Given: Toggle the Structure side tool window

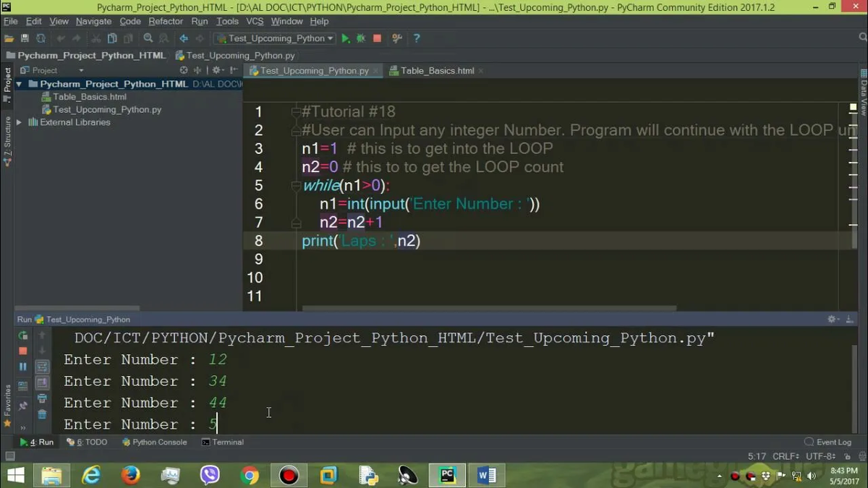Looking at the screenshot, I should pos(7,140).
